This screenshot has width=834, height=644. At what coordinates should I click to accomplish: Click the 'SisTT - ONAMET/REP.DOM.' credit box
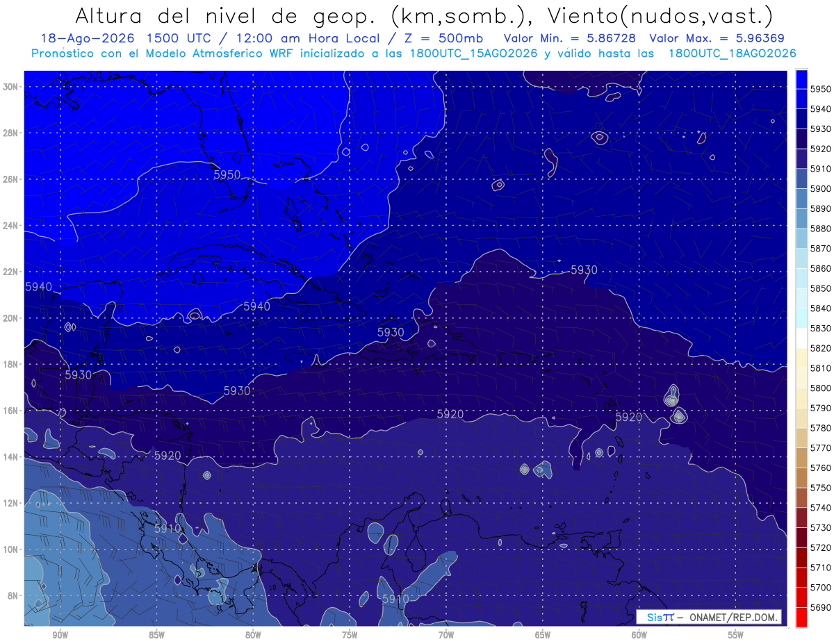tap(708, 617)
